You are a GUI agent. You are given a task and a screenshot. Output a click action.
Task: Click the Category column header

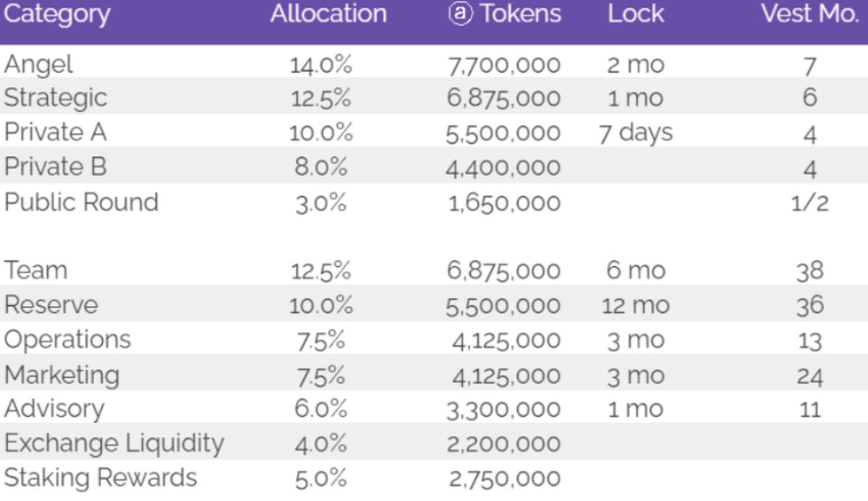pos(56,14)
